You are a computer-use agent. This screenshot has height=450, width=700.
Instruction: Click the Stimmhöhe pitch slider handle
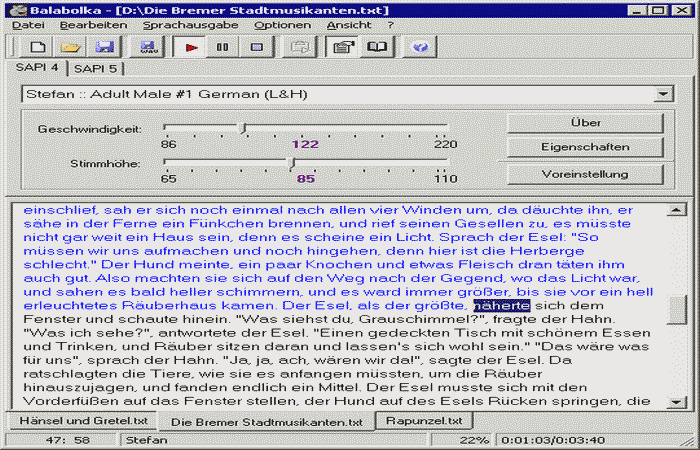point(291,162)
